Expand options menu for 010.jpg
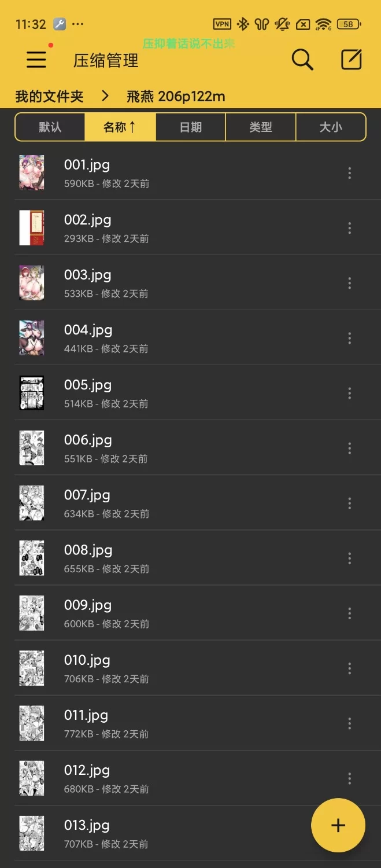This screenshot has height=868, width=381. [x=349, y=668]
